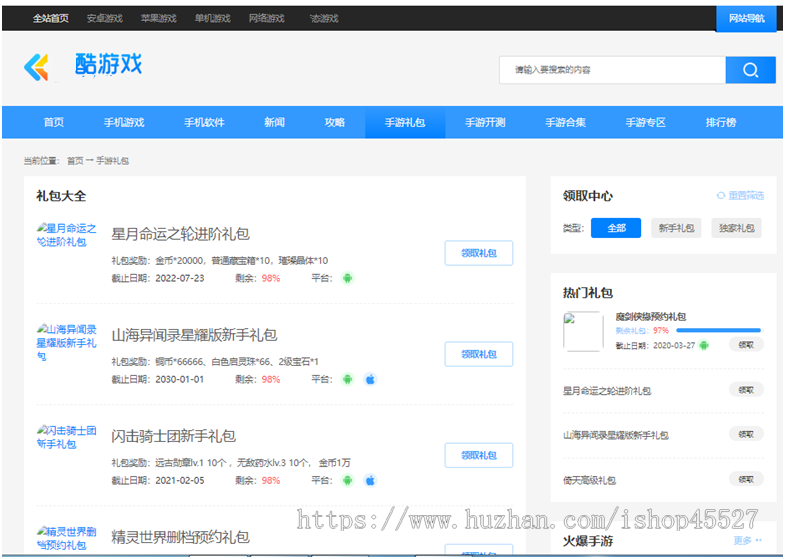Open the 手机游戏 navigation tab
The image size is (785, 559).
click(x=124, y=122)
